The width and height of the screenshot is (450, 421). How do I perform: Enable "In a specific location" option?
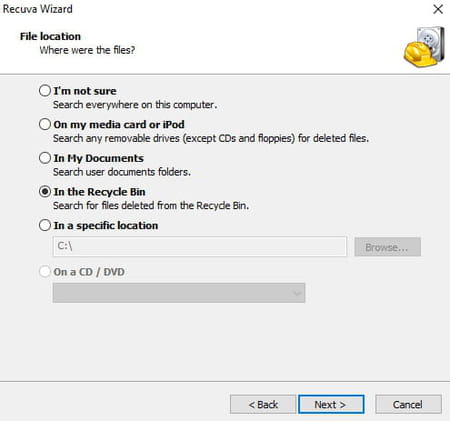tap(45, 225)
